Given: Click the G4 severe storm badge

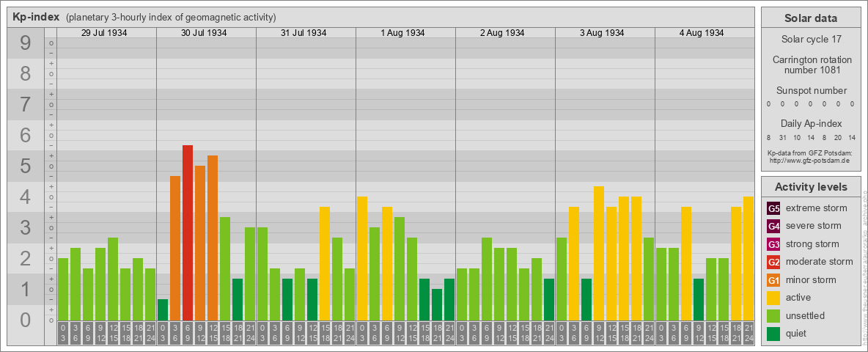Looking at the screenshot, I should (773, 227).
